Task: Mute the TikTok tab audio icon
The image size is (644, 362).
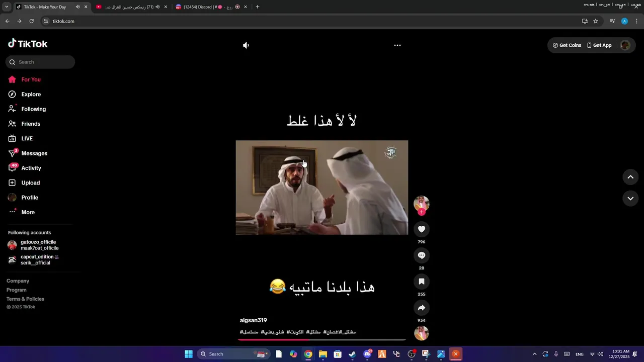Action: (x=77, y=7)
